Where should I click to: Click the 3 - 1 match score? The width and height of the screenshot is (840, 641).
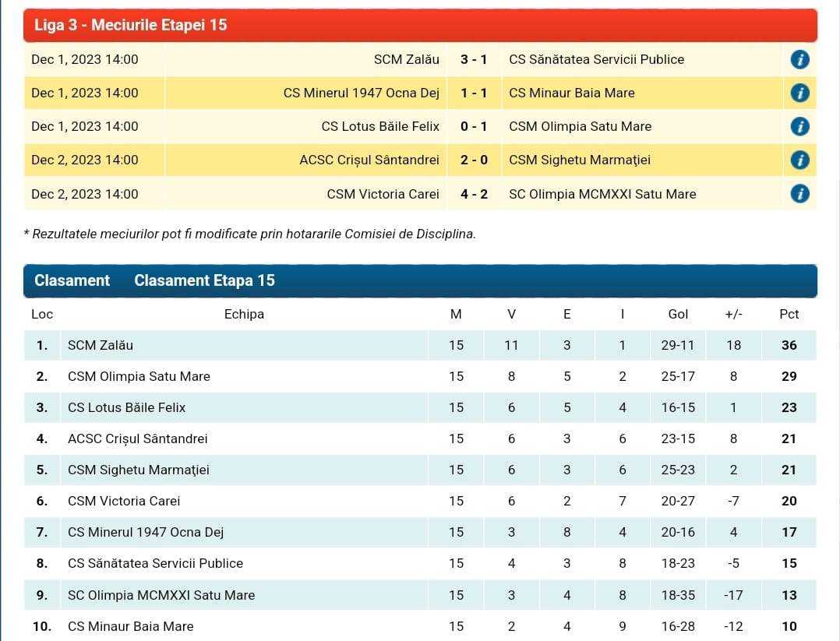(474, 59)
